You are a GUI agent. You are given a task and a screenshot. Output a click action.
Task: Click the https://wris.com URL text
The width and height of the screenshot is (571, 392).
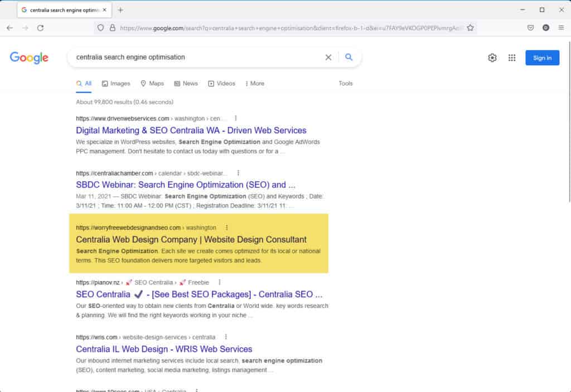[96, 337]
